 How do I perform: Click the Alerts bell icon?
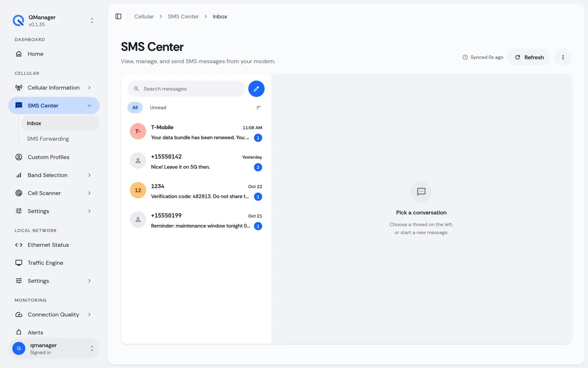pos(19,332)
